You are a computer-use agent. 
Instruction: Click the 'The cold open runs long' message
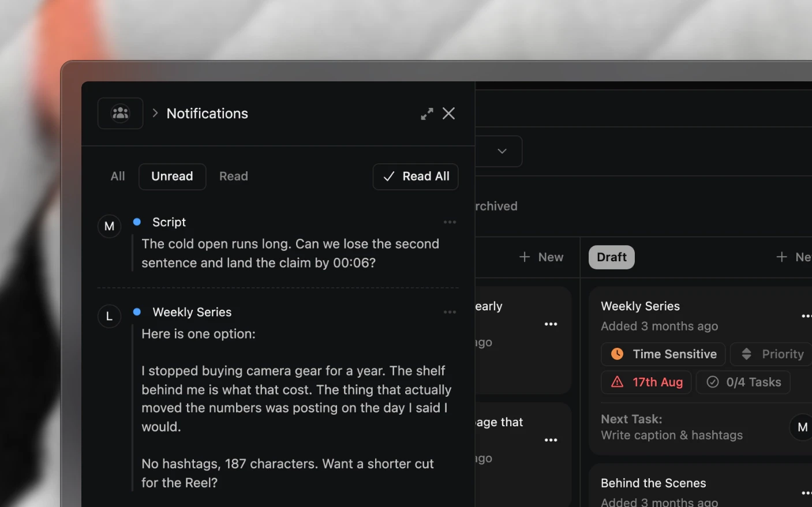[290, 253]
